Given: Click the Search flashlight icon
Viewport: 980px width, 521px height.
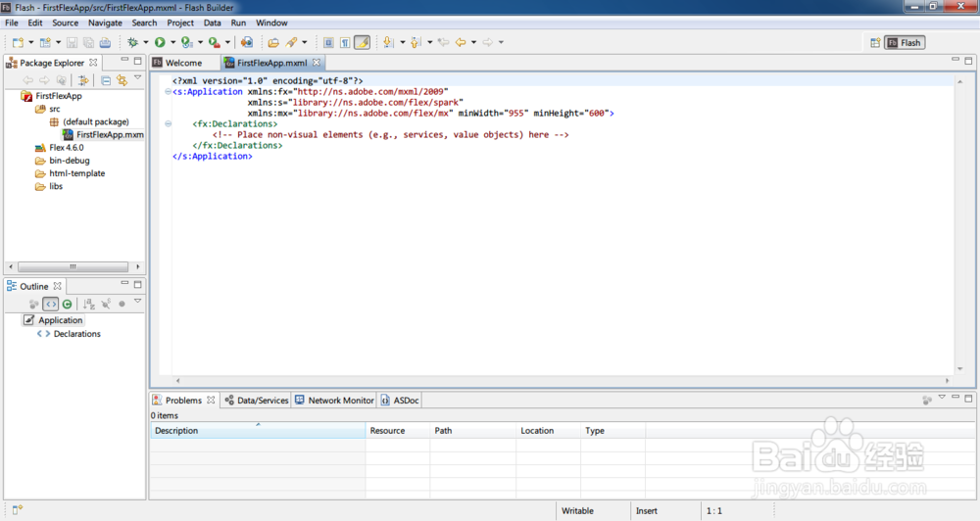Looking at the screenshot, I should [x=291, y=42].
